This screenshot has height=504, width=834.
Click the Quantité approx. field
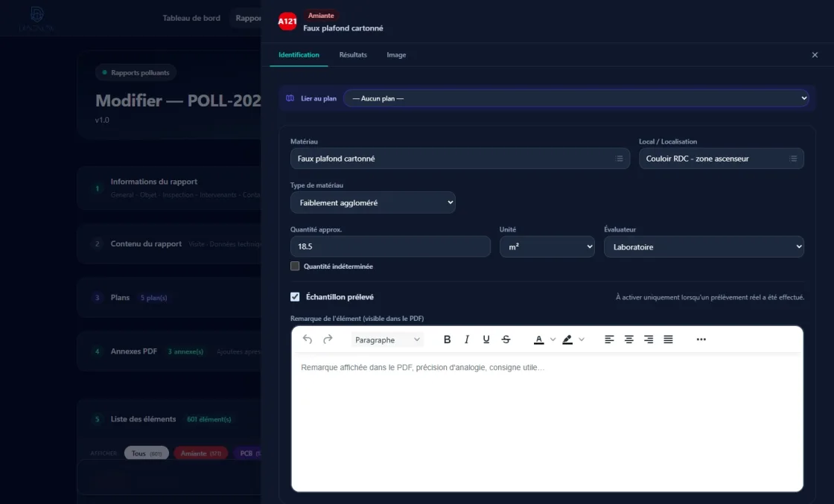[x=390, y=246]
